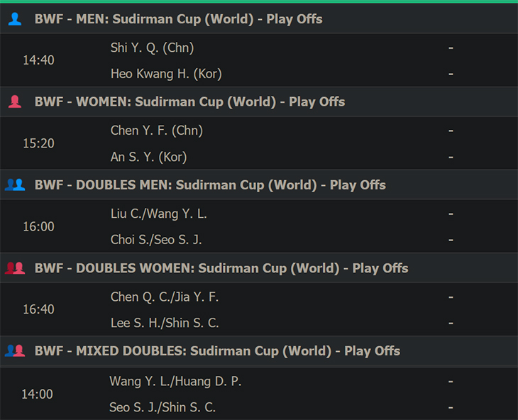Select player Heo Kwang H. (Kor)
Screen dimensions: 518x420
(x=166, y=74)
